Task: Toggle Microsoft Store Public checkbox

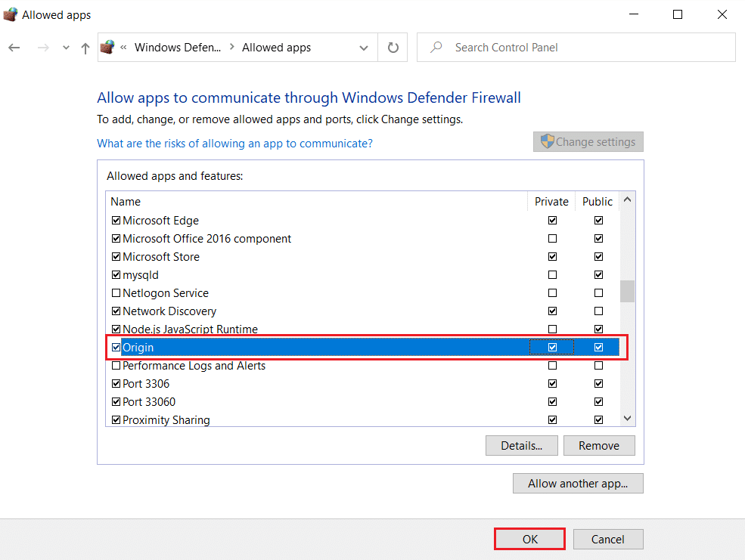Action: (599, 257)
